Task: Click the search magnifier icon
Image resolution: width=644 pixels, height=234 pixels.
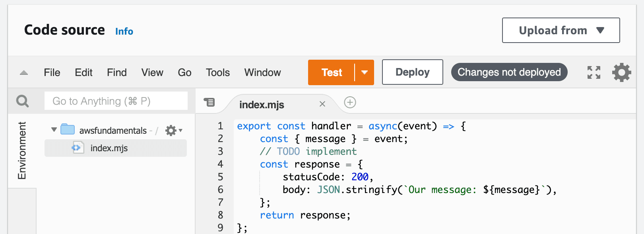Action: click(22, 101)
